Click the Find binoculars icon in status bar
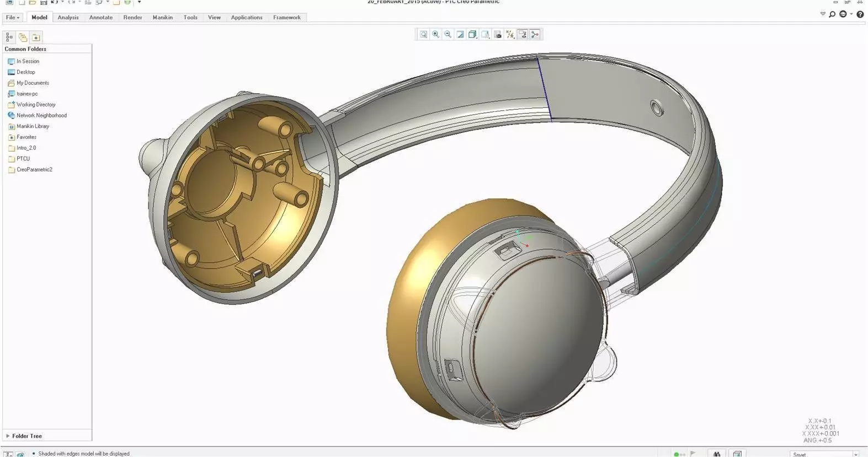Screen dimensions: 868x457 (716, 454)
